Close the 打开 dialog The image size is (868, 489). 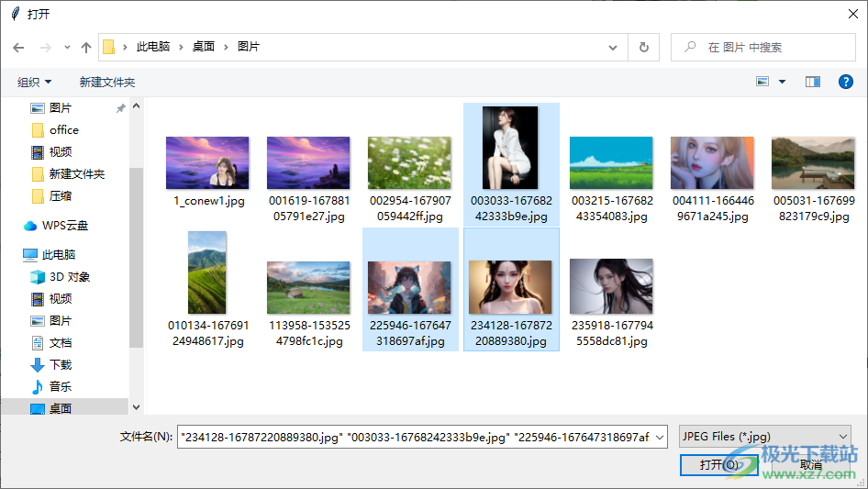853,14
